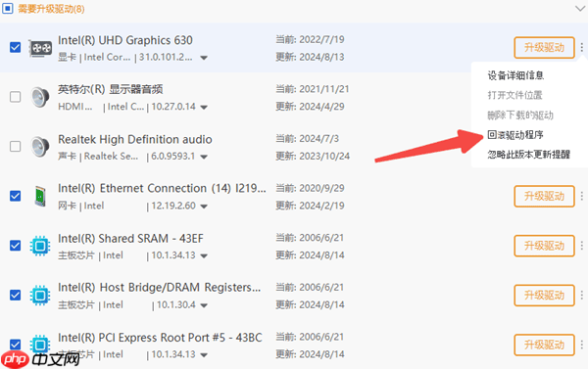Check the Realtek High Definition audio checkbox
Image resolution: width=588 pixels, height=369 pixels.
click(x=15, y=147)
